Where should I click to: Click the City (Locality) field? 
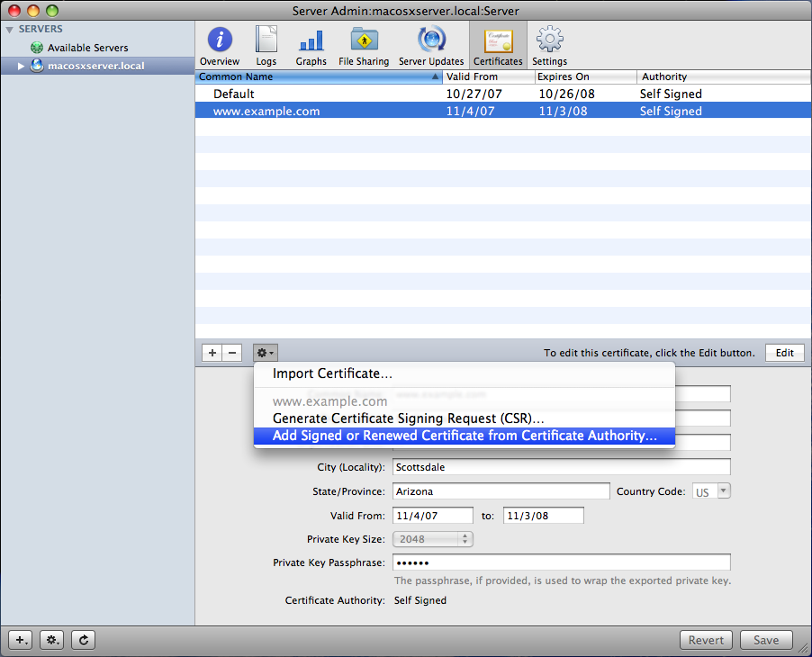point(562,467)
